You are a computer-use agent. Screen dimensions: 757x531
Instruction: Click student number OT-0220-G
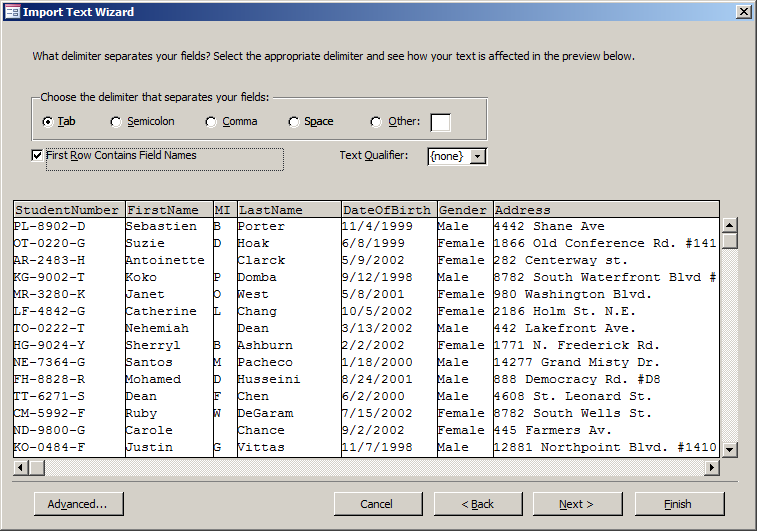click(x=50, y=243)
